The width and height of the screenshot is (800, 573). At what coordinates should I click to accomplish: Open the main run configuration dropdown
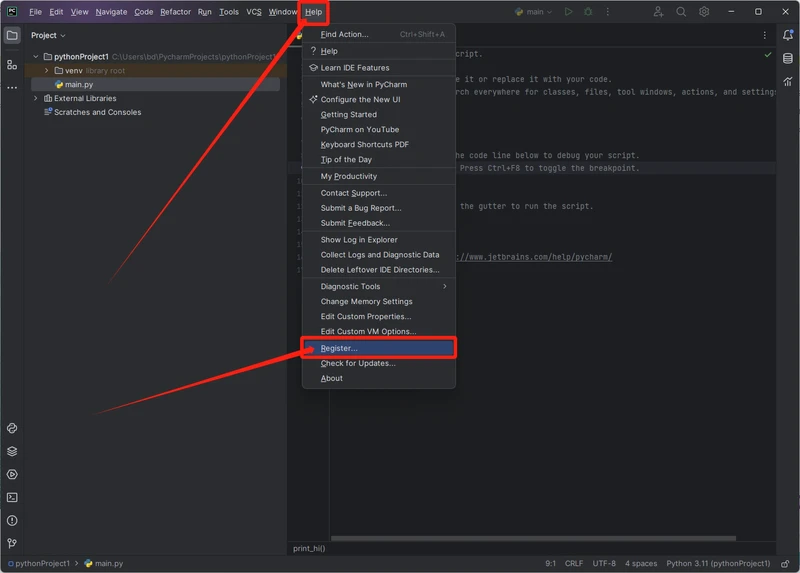coord(533,12)
